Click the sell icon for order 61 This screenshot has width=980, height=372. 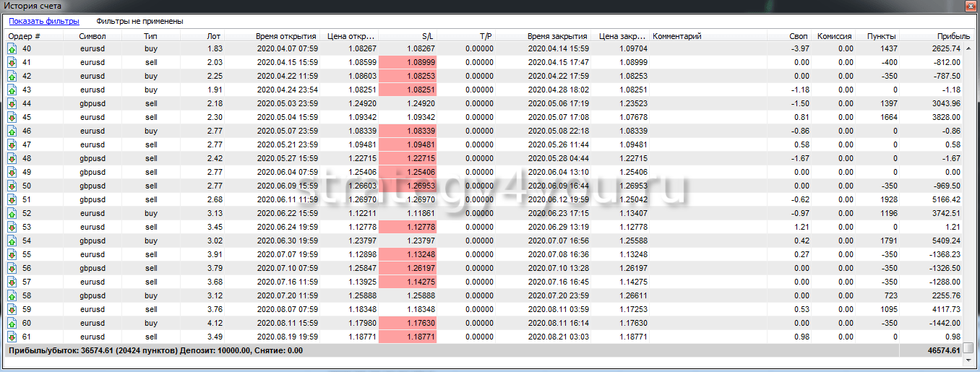point(12,337)
